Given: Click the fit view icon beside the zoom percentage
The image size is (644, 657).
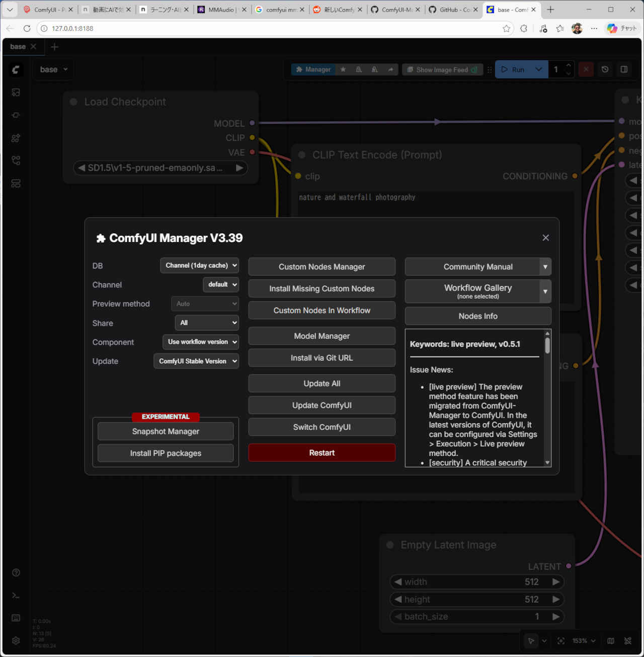Looking at the screenshot, I should [x=561, y=641].
